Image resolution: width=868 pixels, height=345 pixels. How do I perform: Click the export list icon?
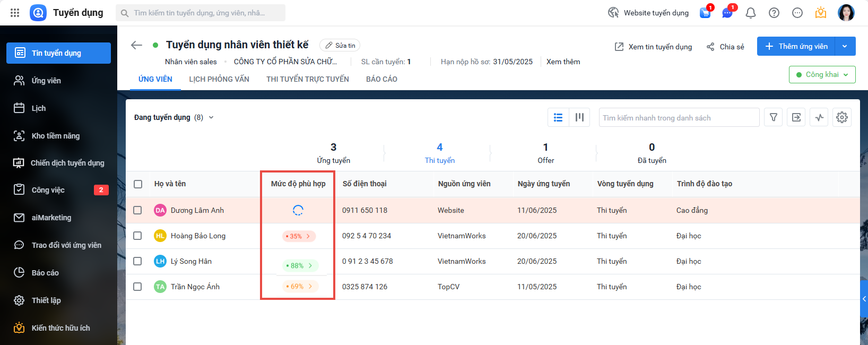(796, 117)
